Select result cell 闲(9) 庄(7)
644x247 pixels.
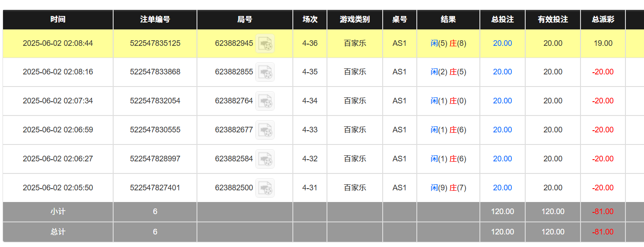[448, 188]
